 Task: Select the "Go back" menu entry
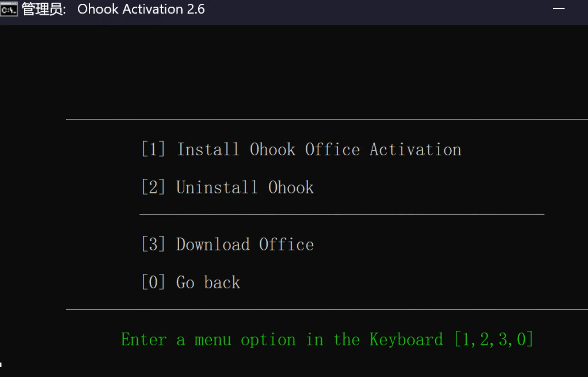[208, 282]
